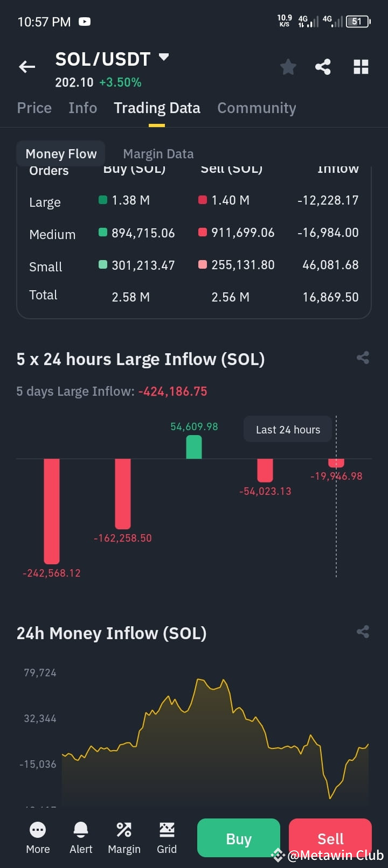Image resolution: width=388 pixels, height=868 pixels.
Task: Select the Margin Data toggle
Action: click(x=158, y=154)
